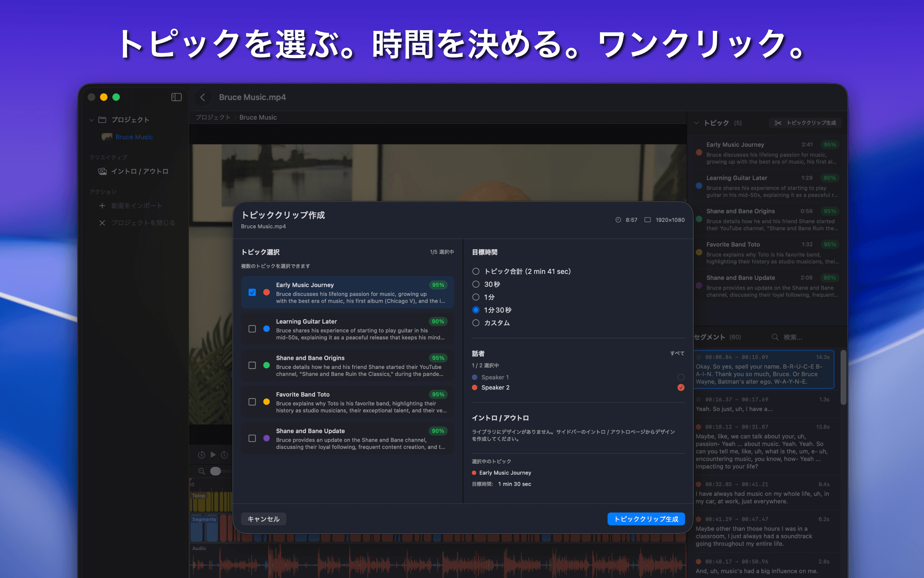
Task: Click the プロジェクト breadcrumb link
Action: click(x=213, y=117)
